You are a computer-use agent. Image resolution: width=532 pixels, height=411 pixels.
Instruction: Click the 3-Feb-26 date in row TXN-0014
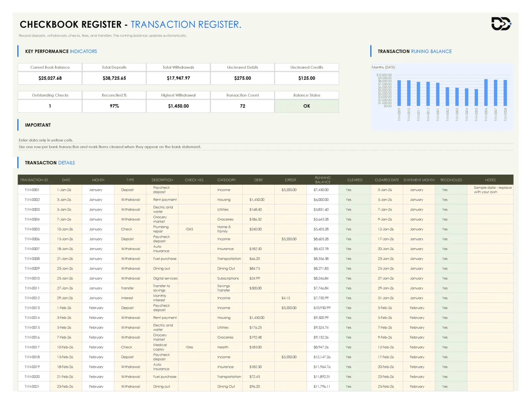coord(66,318)
